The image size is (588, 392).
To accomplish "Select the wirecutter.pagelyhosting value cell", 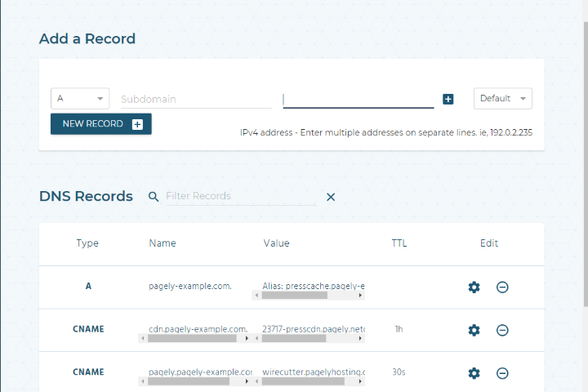I will [313, 372].
